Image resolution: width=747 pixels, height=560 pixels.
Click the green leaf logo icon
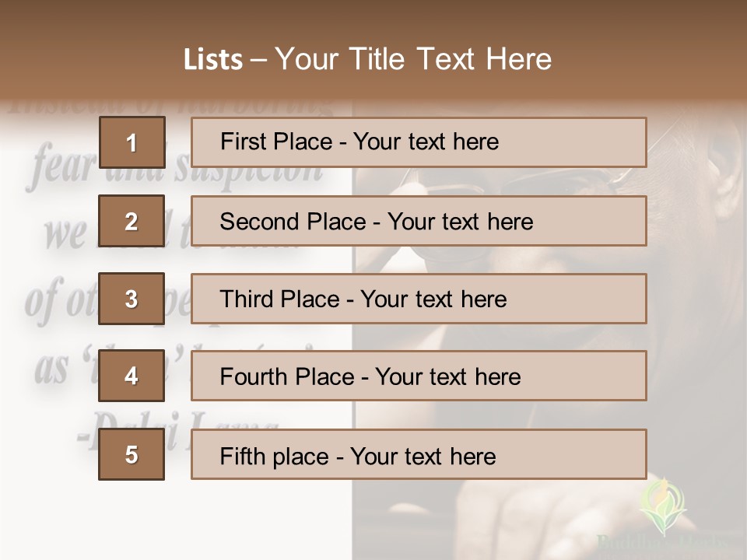663,506
